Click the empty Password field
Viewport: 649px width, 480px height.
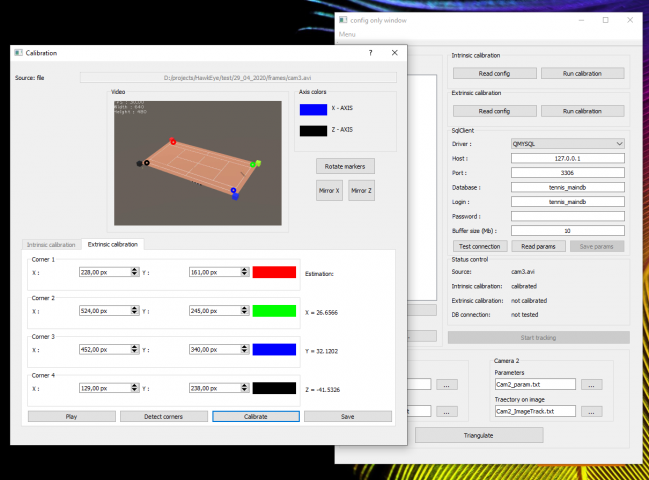pos(568,216)
